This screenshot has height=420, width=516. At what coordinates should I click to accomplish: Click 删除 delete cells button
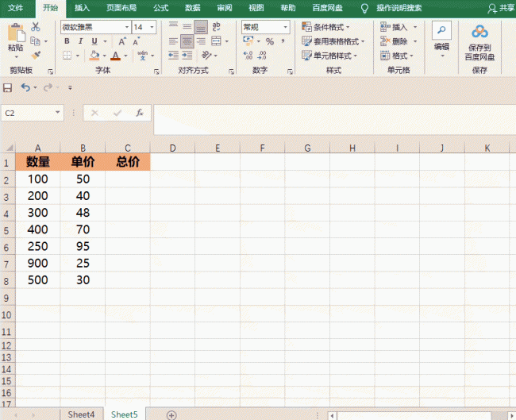click(395, 41)
